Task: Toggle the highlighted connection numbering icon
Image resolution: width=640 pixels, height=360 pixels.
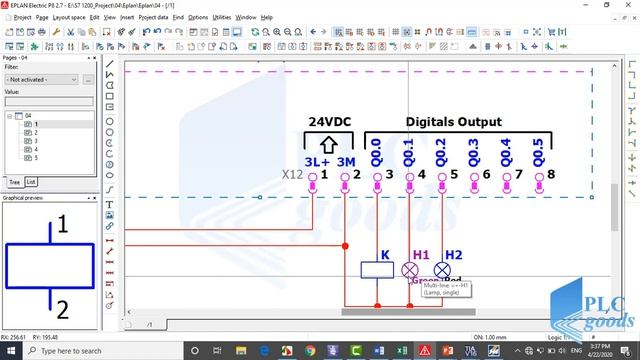Action: (x=338, y=32)
